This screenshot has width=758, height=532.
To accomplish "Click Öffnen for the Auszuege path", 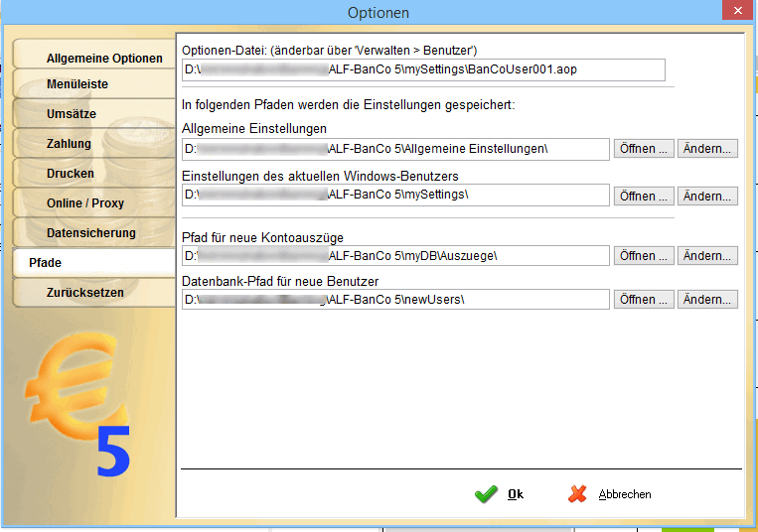I will coord(644,255).
